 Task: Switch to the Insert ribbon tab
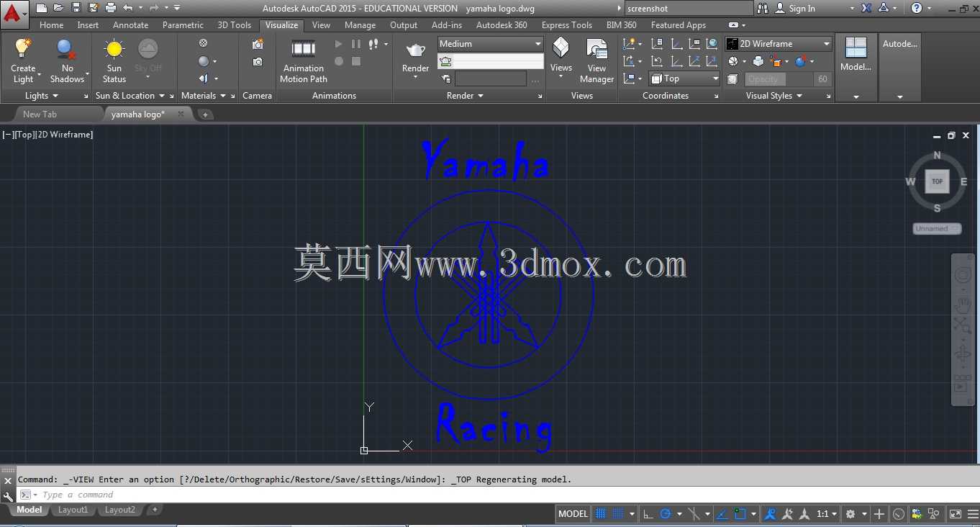(x=89, y=25)
